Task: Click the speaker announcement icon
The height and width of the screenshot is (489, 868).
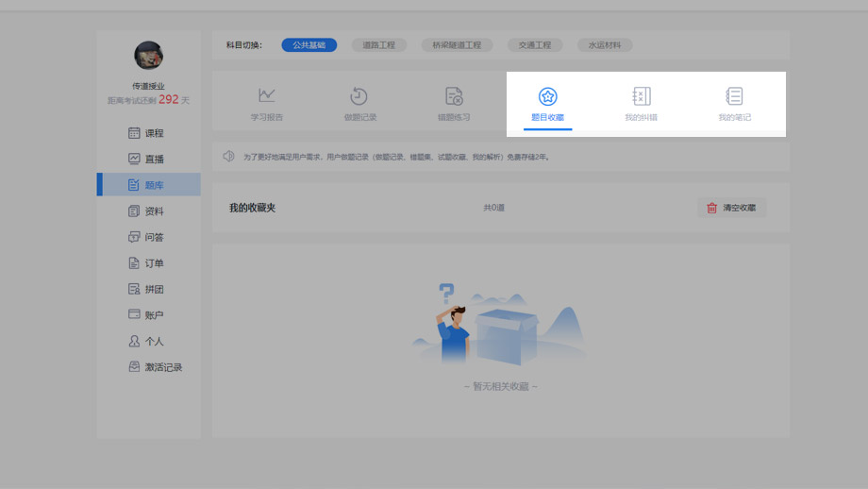Action: [228, 156]
